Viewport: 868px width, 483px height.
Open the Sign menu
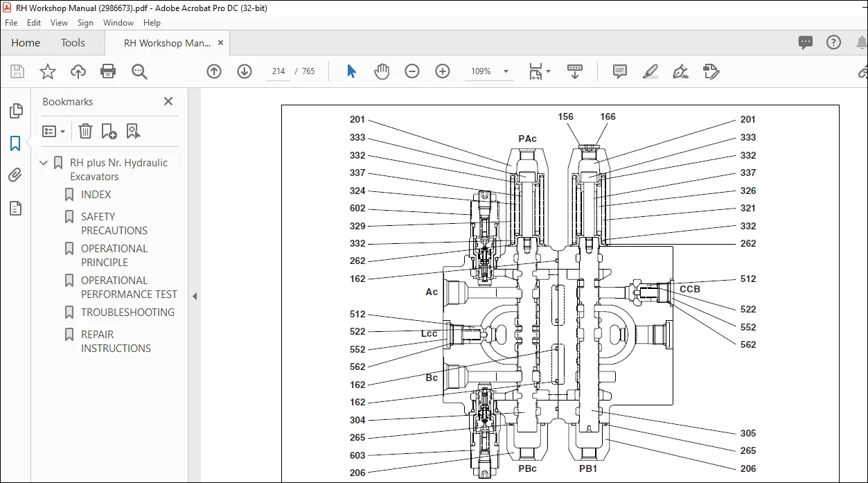85,23
